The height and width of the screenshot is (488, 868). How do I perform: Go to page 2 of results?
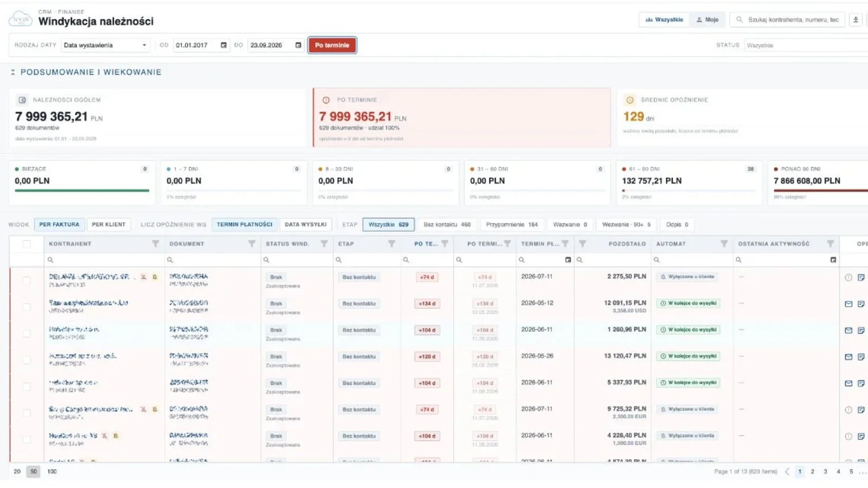coord(812,471)
